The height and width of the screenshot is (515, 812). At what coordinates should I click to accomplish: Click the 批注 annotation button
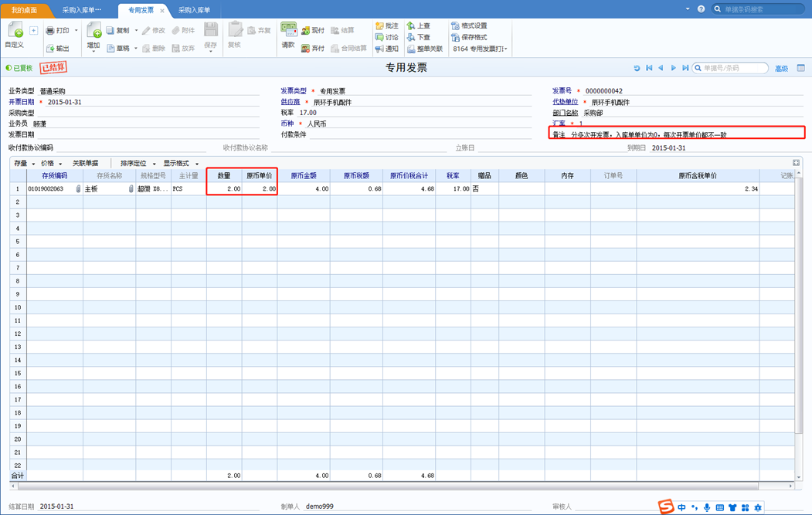[387, 25]
